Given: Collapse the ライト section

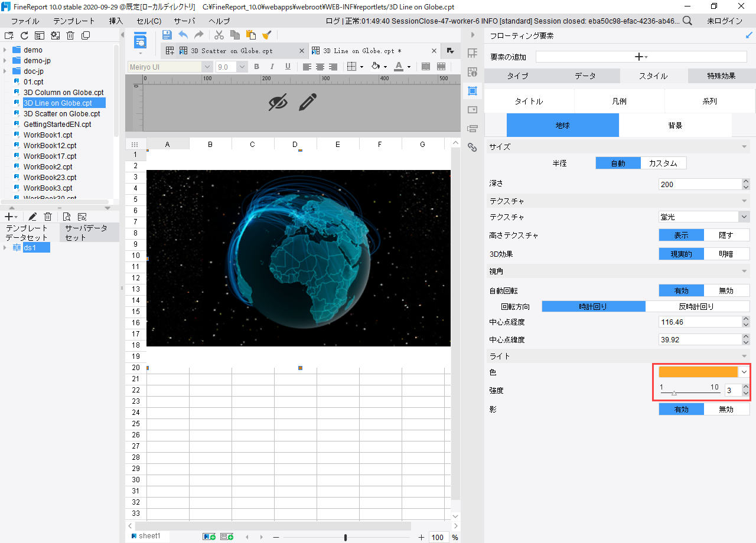Looking at the screenshot, I should click(745, 356).
